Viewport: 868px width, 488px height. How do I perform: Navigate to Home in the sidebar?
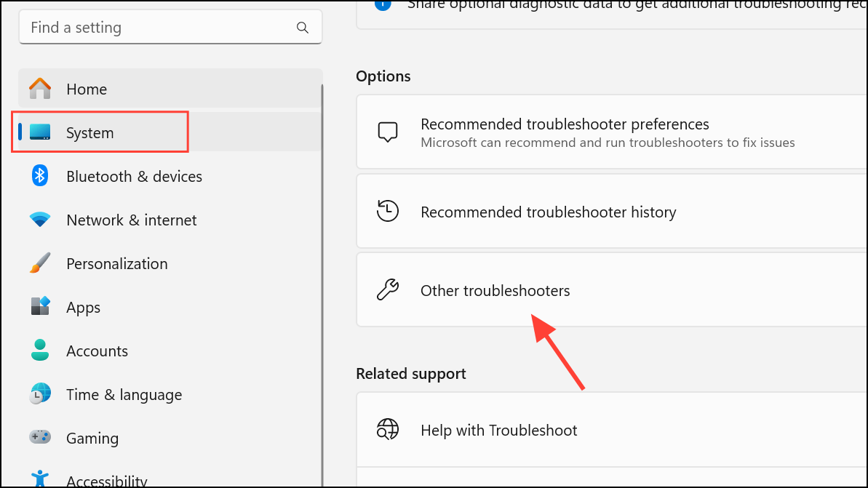87,89
